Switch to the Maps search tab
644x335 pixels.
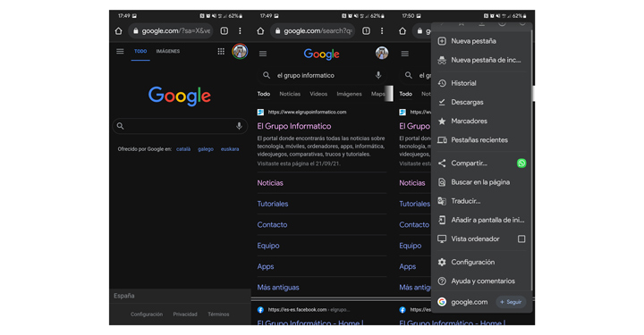[x=377, y=94]
